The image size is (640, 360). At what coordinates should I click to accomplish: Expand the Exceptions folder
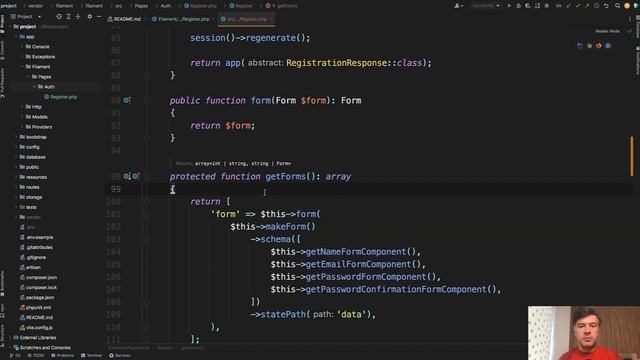click(22, 57)
